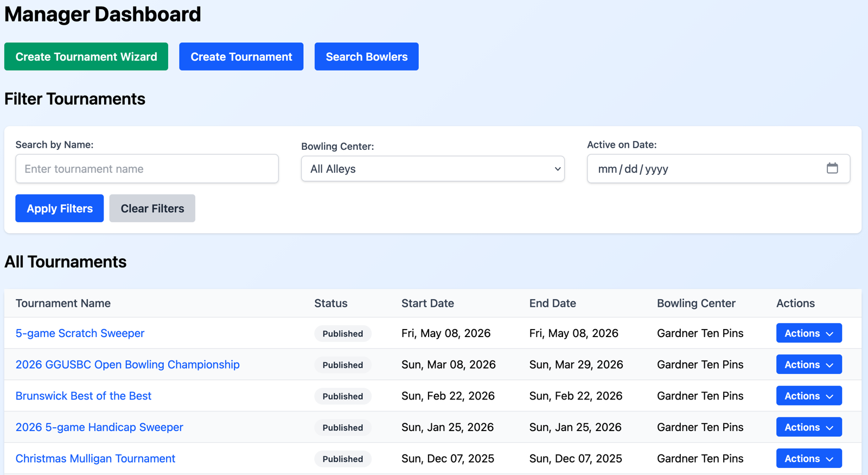Click the Filter Tournaments heading
The width and height of the screenshot is (868, 475).
point(75,99)
